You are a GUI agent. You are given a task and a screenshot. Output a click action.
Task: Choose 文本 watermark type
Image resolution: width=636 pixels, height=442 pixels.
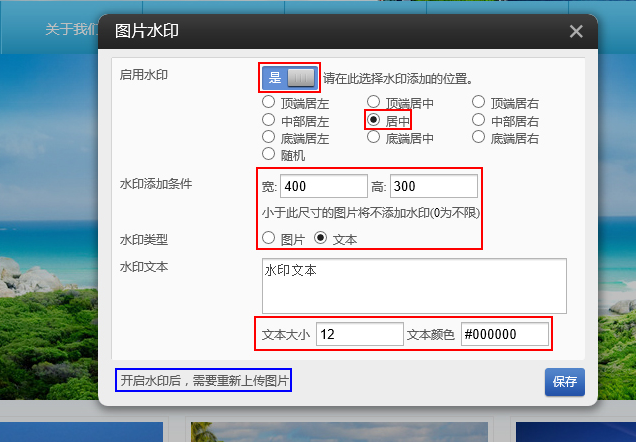click(320, 238)
